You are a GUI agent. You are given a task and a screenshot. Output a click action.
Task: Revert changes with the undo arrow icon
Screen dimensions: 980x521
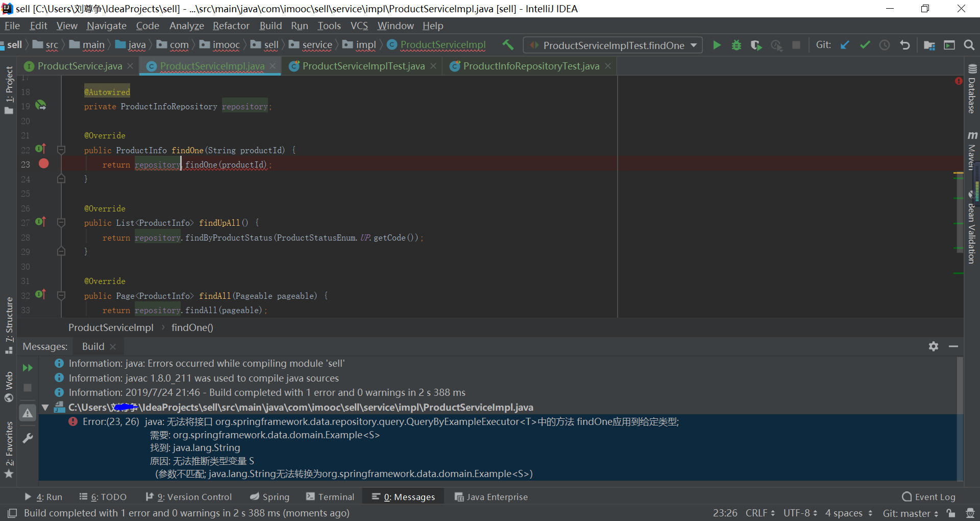pyautogui.click(x=905, y=45)
